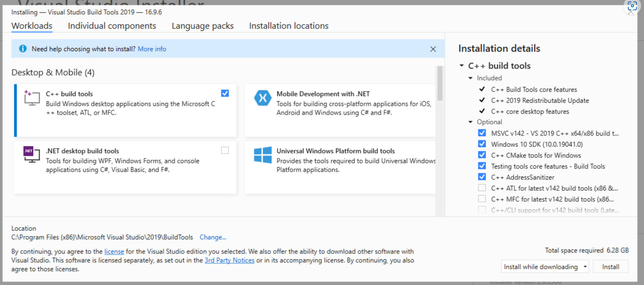
Task: Click the screen capture icon at top right
Action: click(632, 6)
